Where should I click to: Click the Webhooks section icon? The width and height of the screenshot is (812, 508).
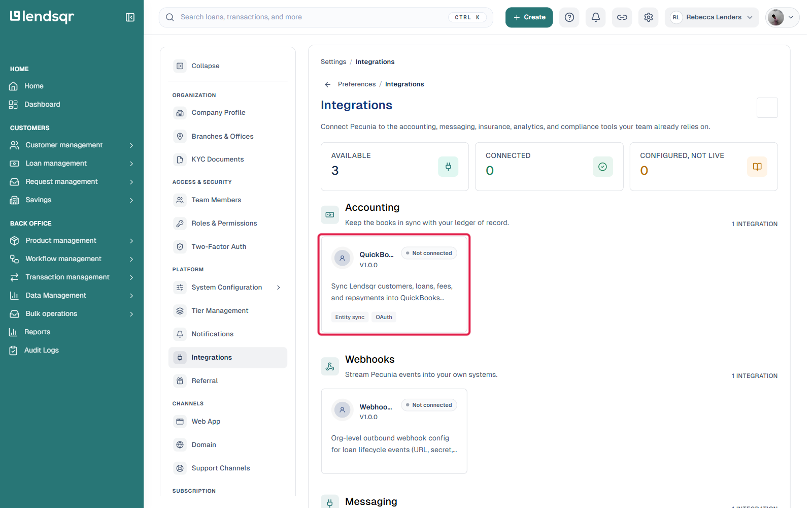[330, 366]
